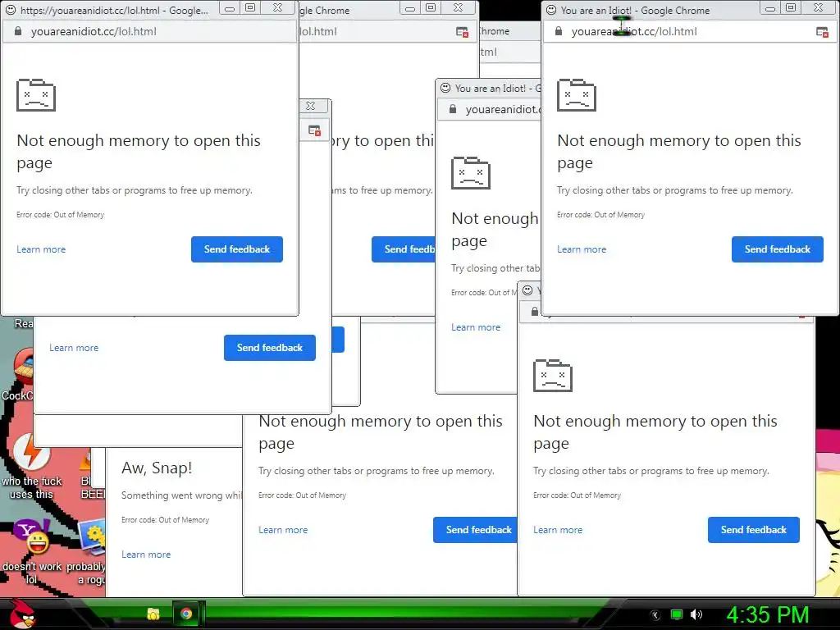Viewport: 840px width, 630px height.
Task: Click lock icon in top-left window address bar
Action: [x=18, y=32]
